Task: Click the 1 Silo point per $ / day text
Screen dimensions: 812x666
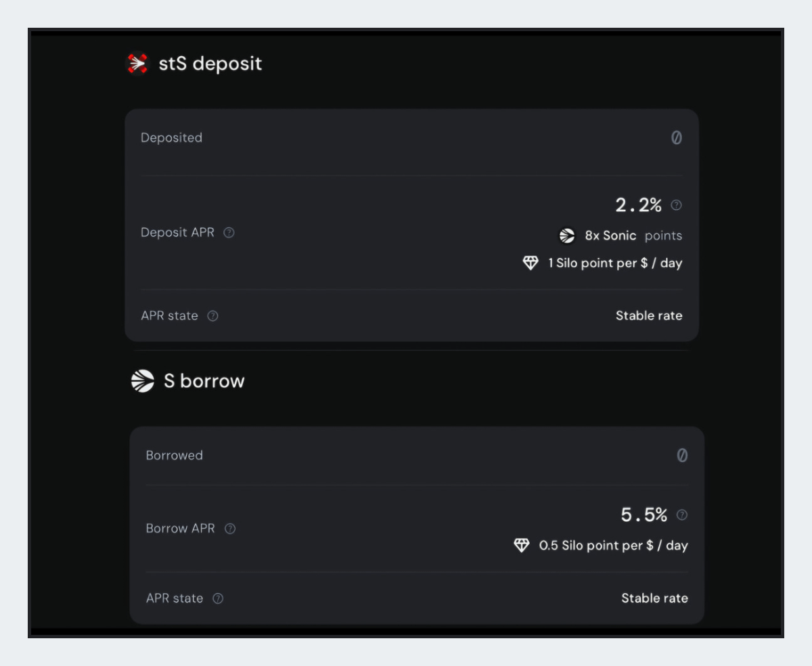Action: [614, 263]
